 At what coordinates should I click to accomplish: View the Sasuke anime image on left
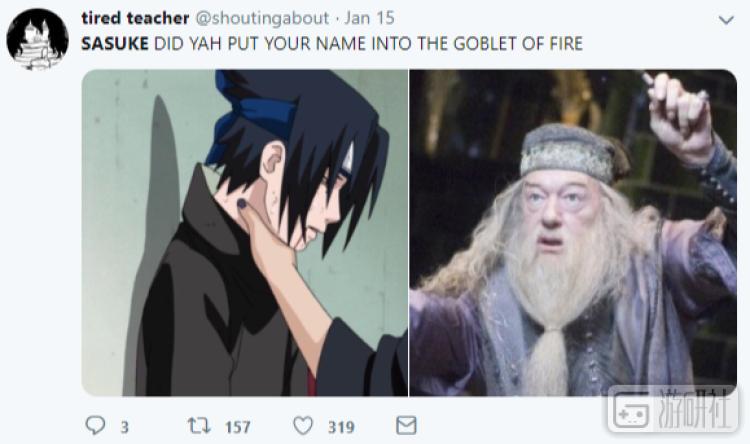click(244, 233)
